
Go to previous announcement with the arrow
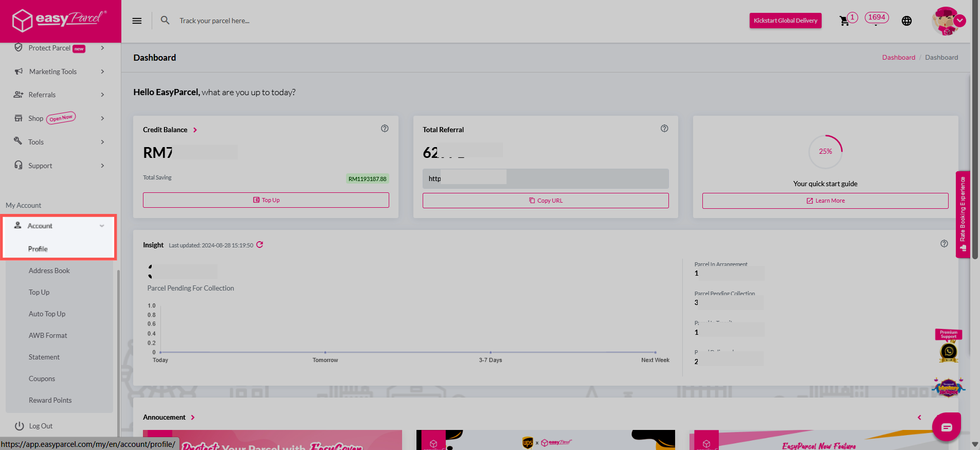[919, 418]
